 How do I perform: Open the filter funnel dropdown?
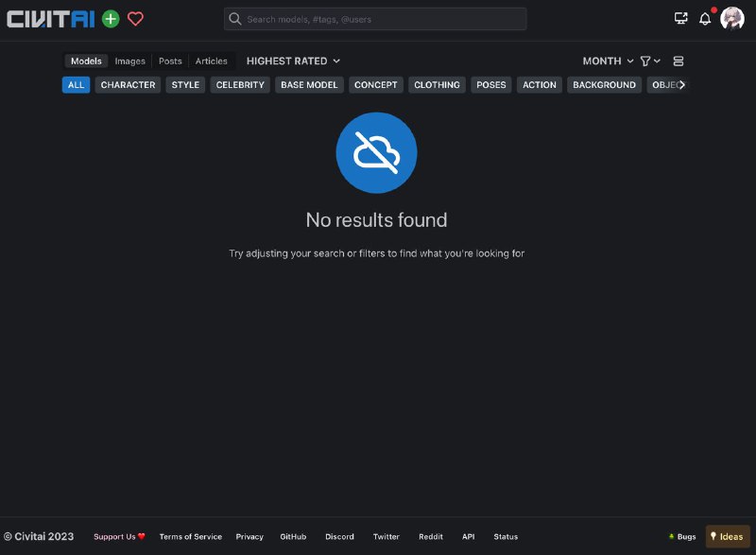(650, 61)
